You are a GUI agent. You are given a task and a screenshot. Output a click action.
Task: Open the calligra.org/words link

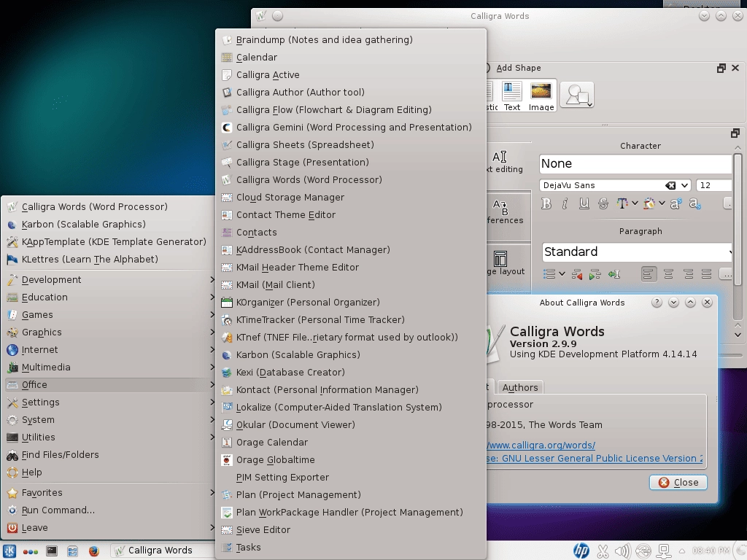click(541, 446)
